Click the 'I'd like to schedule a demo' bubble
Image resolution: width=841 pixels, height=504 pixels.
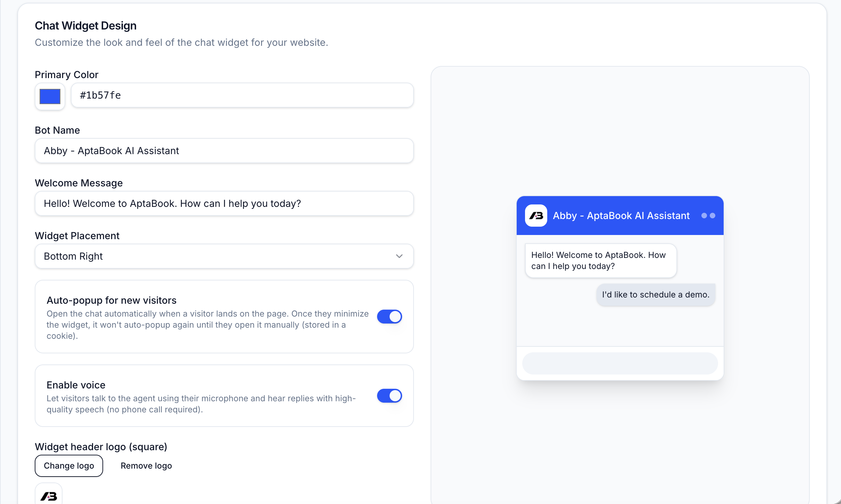coord(656,295)
